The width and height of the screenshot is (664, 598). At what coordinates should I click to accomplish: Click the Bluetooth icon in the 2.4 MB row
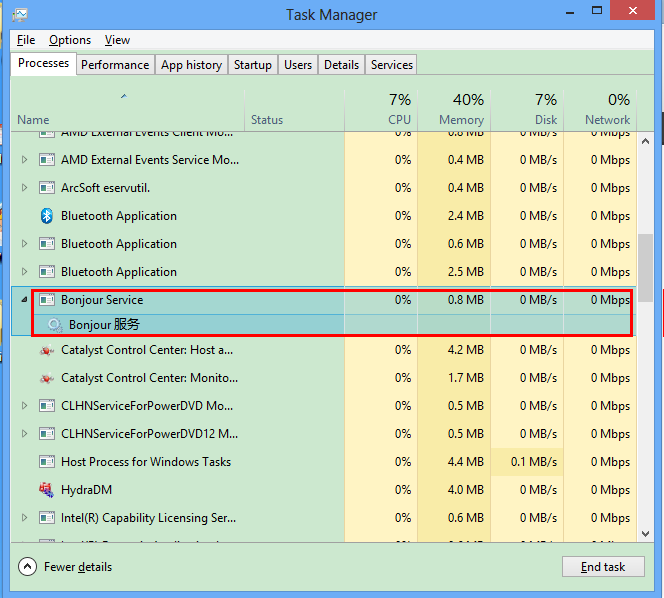click(46, 216)
